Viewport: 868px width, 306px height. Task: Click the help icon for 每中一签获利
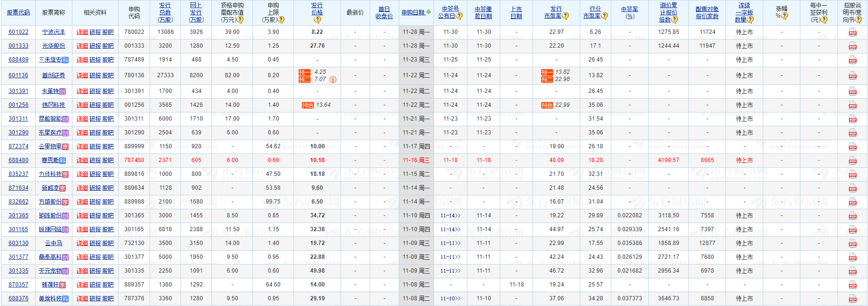pos(824,20)
